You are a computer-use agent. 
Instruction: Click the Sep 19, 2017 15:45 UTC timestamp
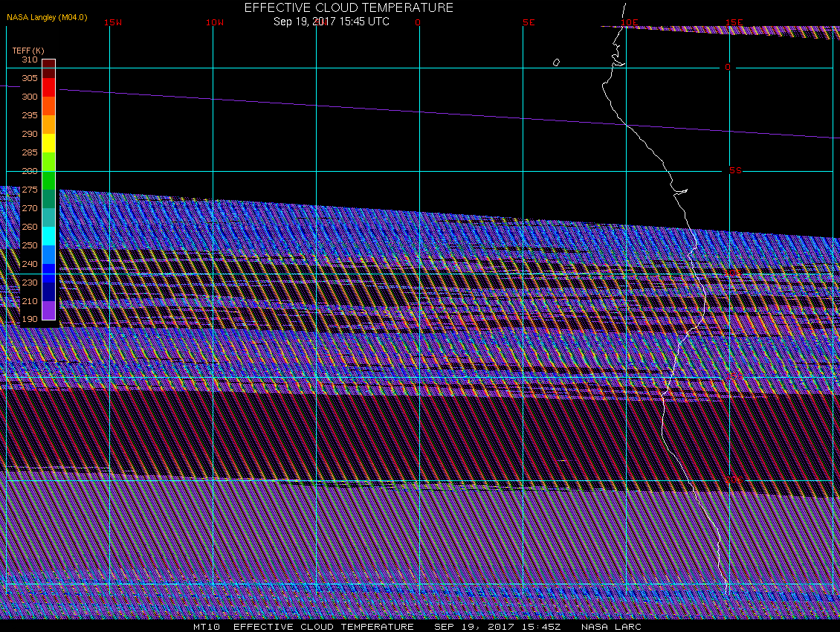(x=332, y=22)
